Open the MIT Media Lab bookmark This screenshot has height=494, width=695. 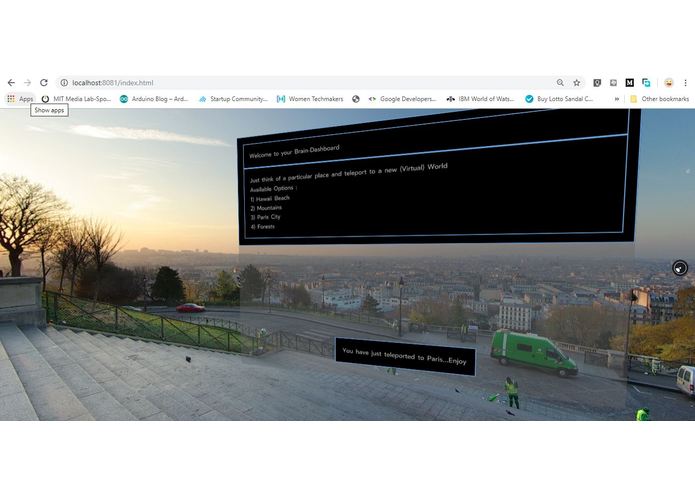click(x=76, y=99)
